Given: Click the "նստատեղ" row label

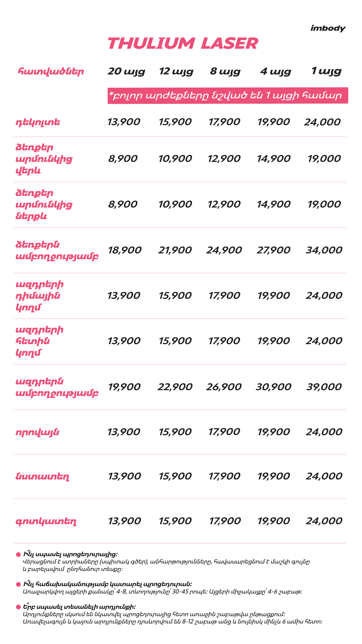Looking at the screenshot, I should (x=42, y=476).
